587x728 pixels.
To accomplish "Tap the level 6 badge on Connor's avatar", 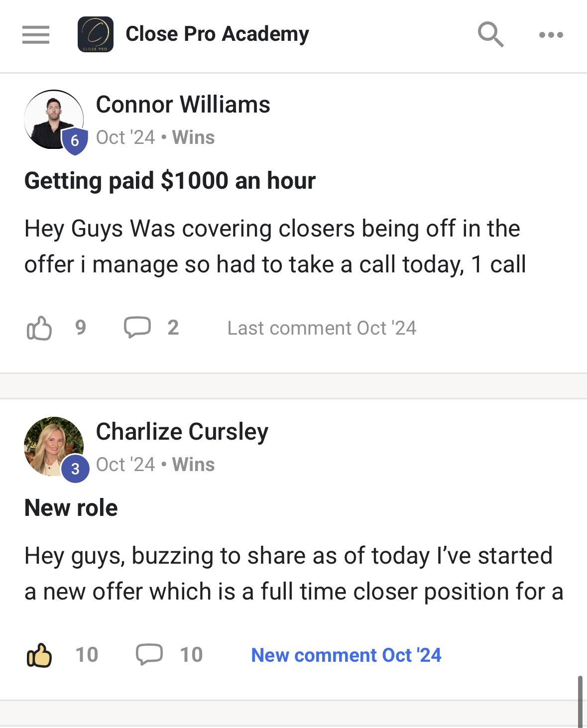I will coord(75,141).
